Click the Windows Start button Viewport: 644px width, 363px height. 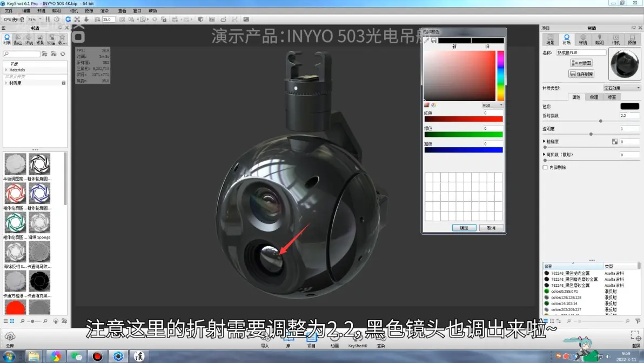pyautogui.click(x=9, y=356)
